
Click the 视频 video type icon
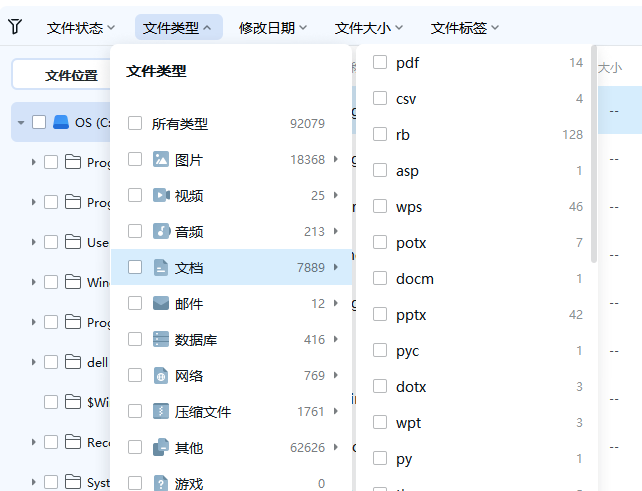coord(161,195)
